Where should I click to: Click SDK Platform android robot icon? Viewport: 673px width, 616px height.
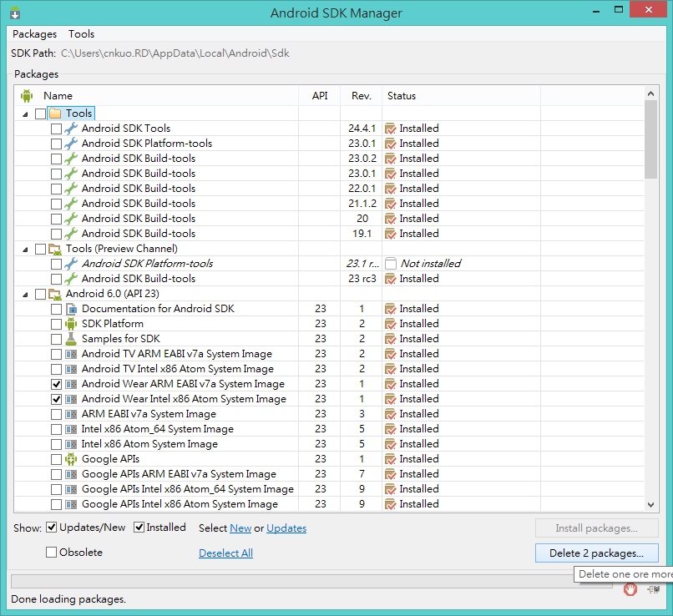(71, 324)
